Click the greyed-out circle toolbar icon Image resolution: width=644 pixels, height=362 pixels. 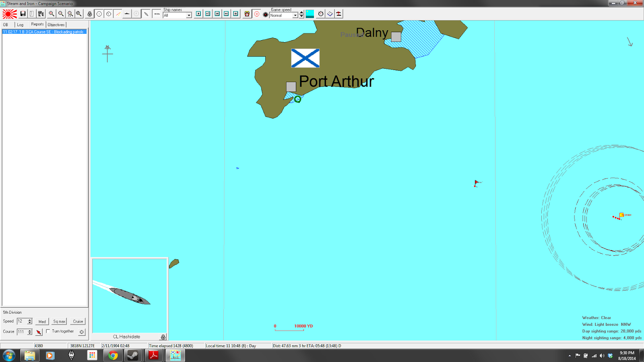[x=136, y=14]
